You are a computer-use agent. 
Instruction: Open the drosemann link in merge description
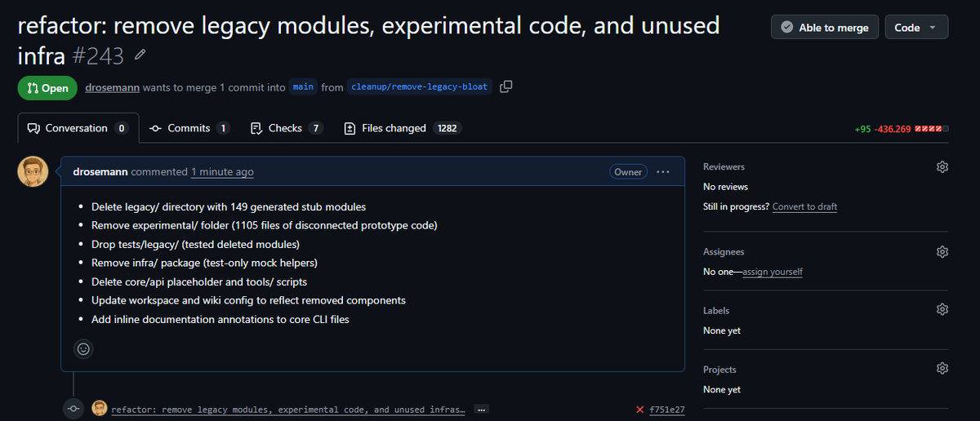pos(113,87)
